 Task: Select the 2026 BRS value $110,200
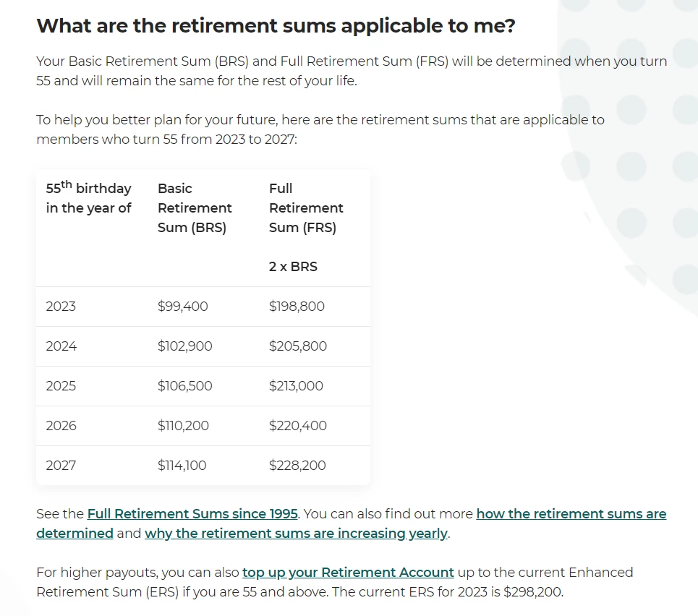(183, 426)
